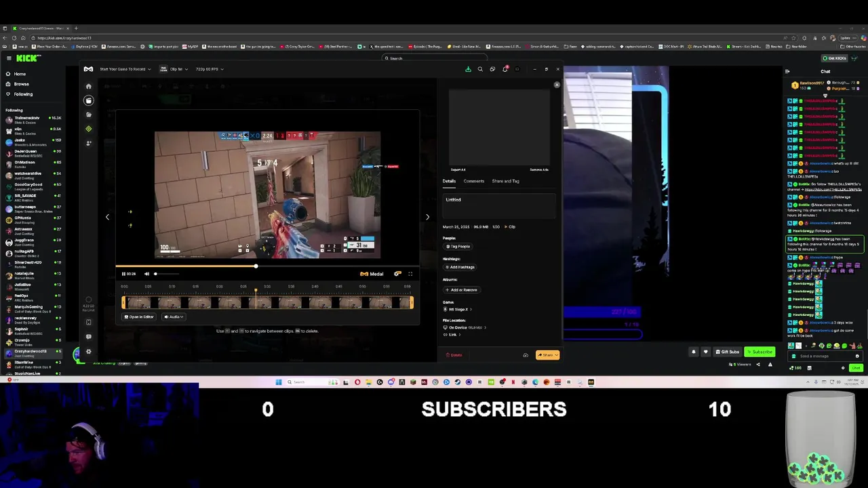Enter fullscreen on the clip player
This screenshot has width=868, height=488.
[x=410, y=274]
